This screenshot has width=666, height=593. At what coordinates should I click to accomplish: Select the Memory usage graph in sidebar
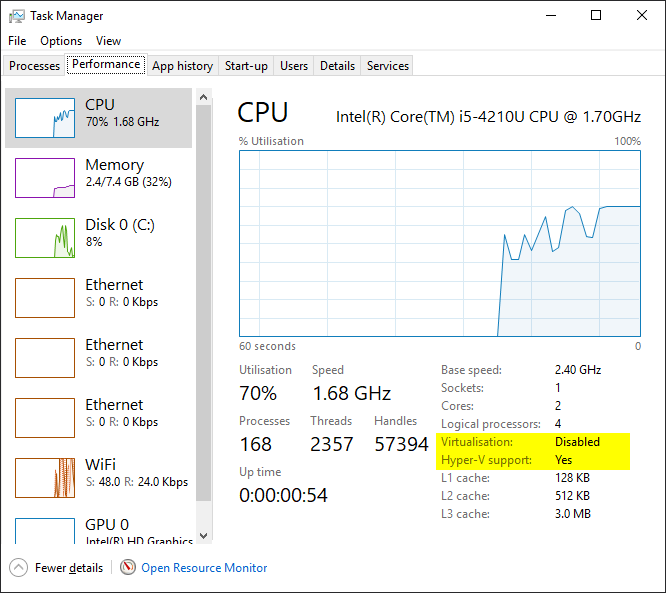point(45,178)
